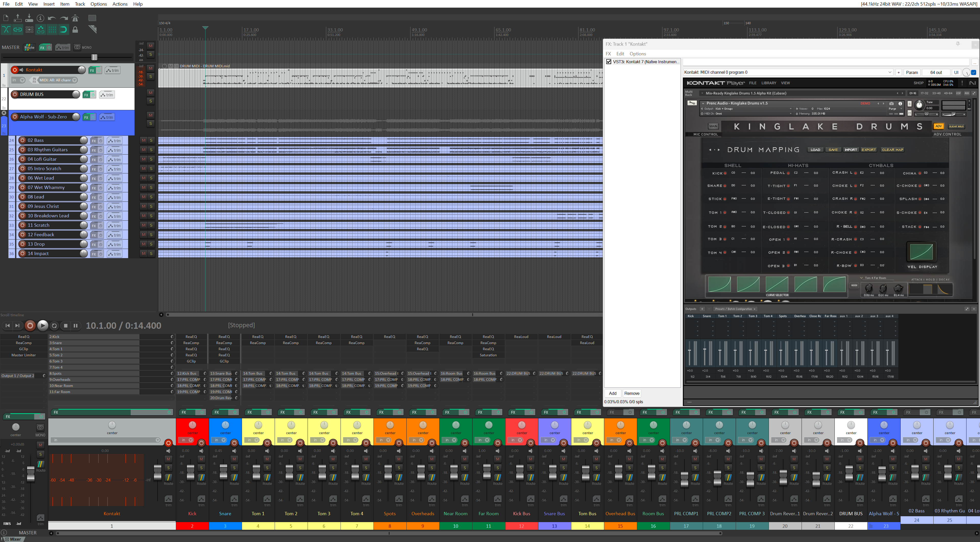Click the Kontakt snapshot camera icon
This screenshot has width=980, height=542.
pos(891,103)
